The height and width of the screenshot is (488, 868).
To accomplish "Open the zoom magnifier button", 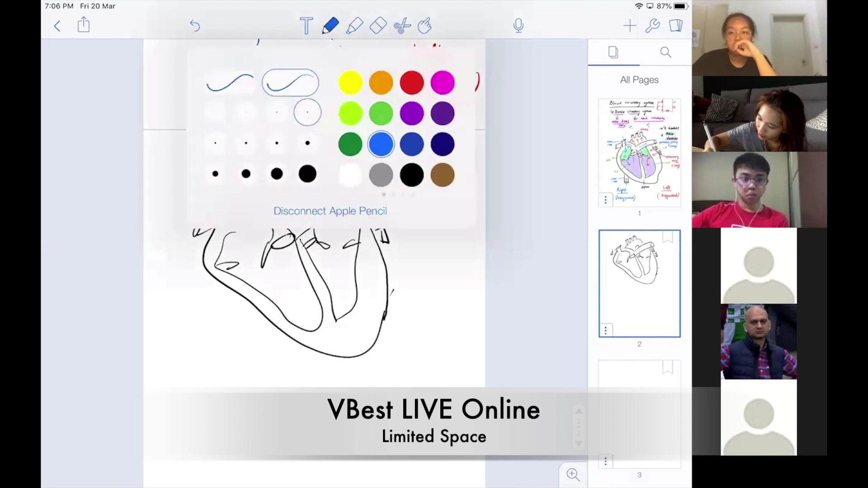I will (x=573, y=474).
